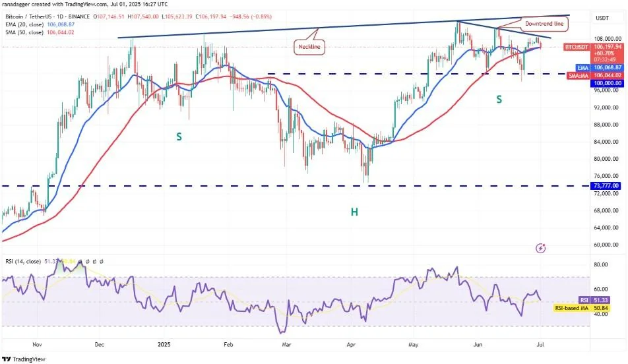
Task: Click the green H head marker
Action: coord(354,212)
